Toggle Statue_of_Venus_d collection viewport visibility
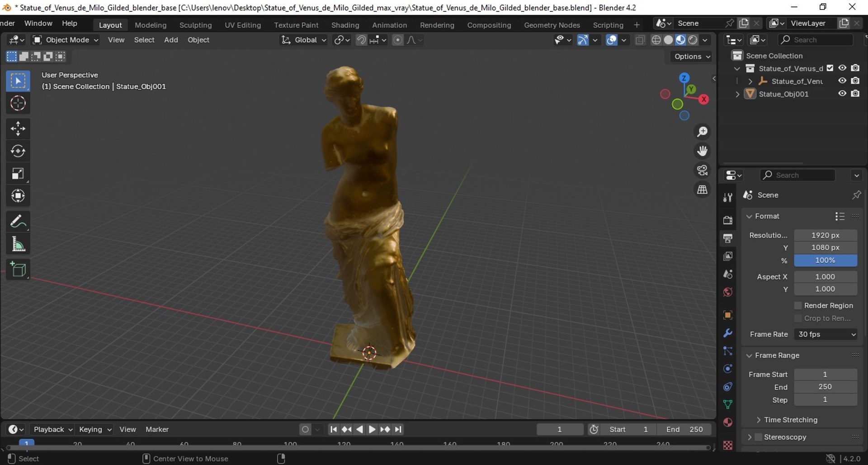The height and width of the screenshot is (465, 868). [x=842, y=68]
